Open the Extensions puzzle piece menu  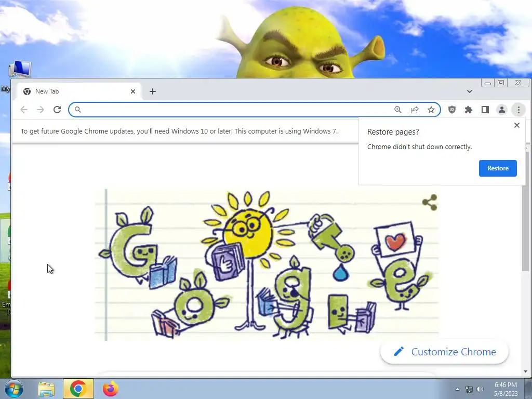click(469, 110)
